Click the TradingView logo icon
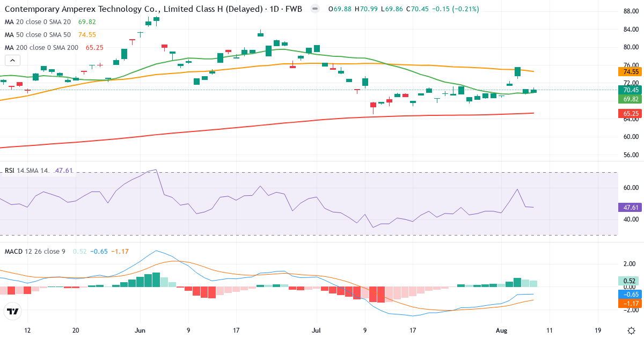Viewport: 644px width, 338px height. [12, 311]
